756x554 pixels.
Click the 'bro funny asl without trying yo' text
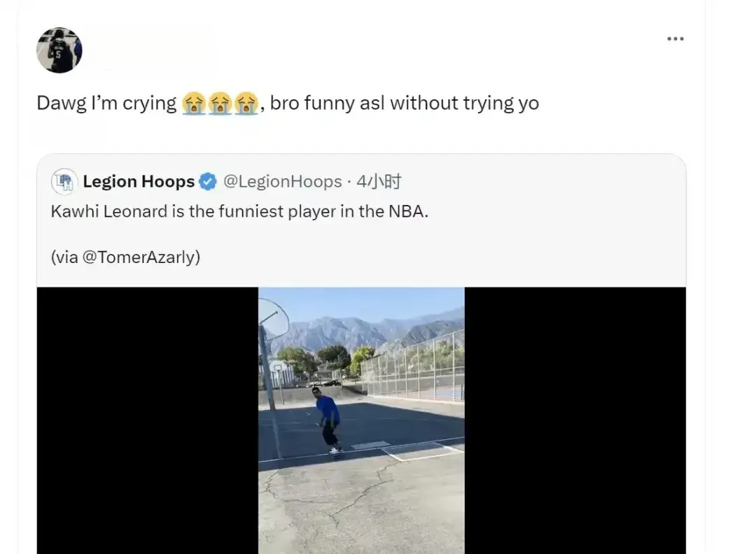click(405, 103)
